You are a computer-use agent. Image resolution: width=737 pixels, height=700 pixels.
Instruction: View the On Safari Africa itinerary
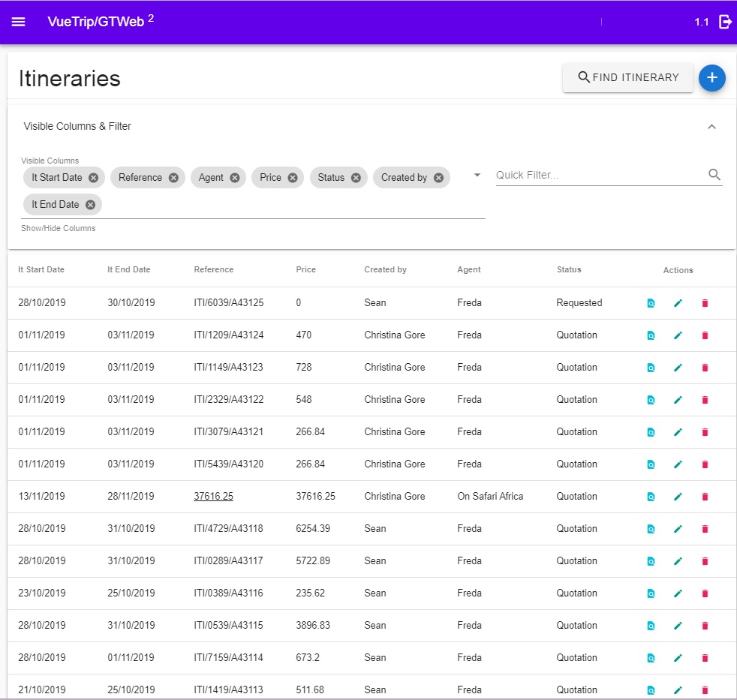[651, 497]
